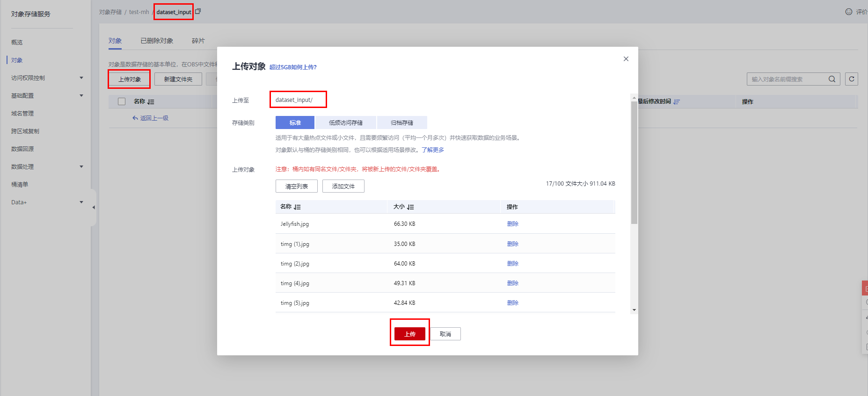Close the upload object dialog

click(x=626, y=59)
